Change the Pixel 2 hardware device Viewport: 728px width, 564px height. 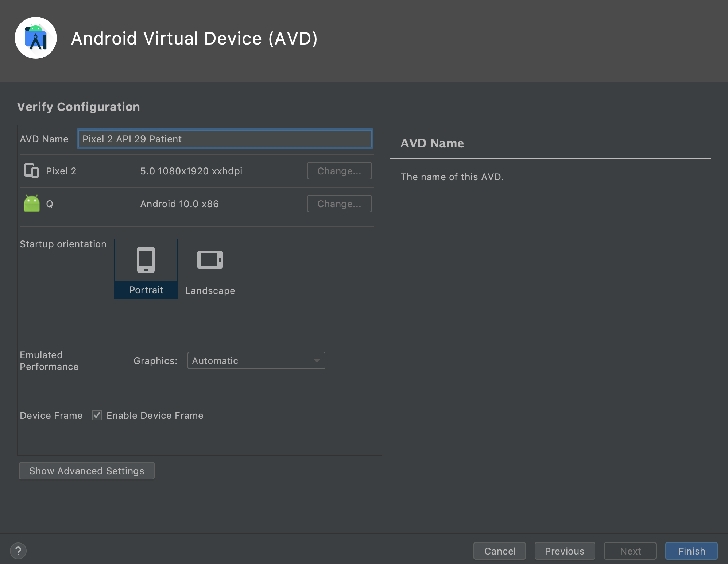click(x=339, y=171)
